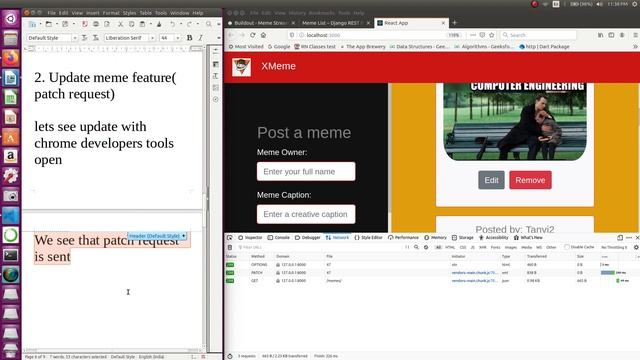
Task: Filter network requests by JS
Action: (x=473, y=247)
